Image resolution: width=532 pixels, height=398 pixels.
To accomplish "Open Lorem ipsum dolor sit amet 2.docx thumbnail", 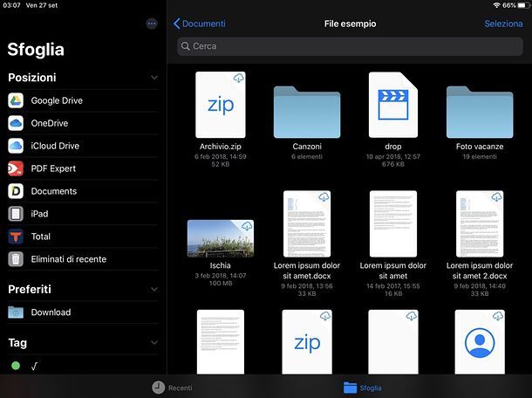I will click(x=480, y=223).
